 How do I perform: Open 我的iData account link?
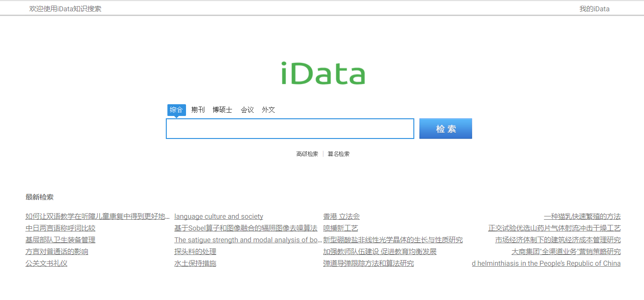[594, 8]
